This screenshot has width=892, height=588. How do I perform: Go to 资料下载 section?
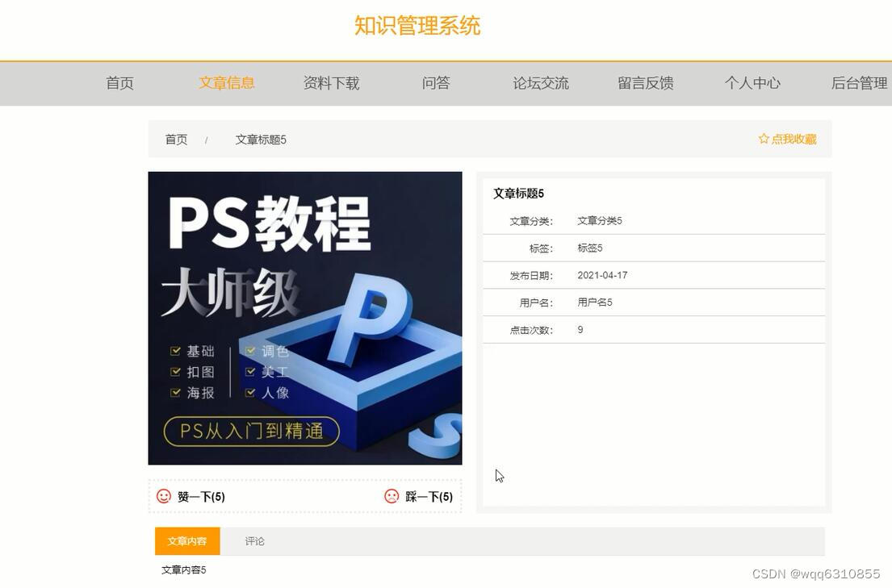tap(331, 83)
